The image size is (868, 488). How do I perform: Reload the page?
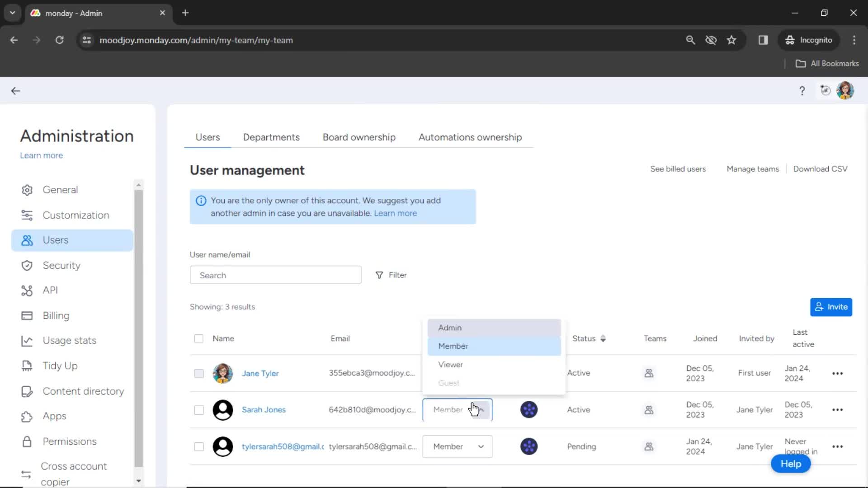point(59,40)
